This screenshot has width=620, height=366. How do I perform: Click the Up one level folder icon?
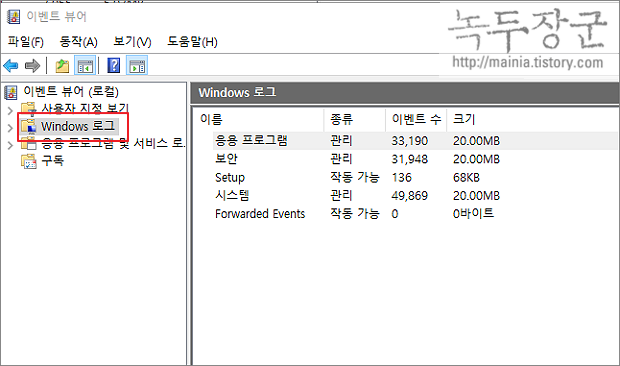pos(62,66)
